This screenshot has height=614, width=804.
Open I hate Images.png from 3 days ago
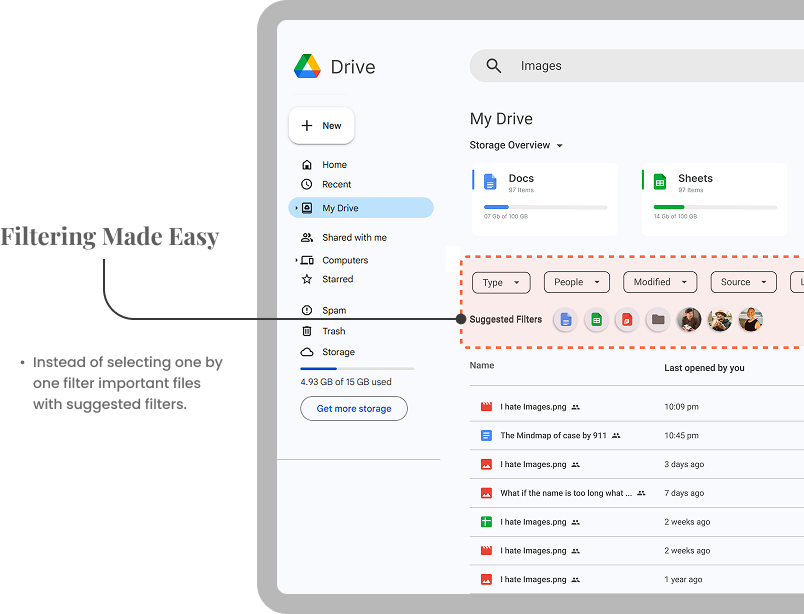(533, 464)
